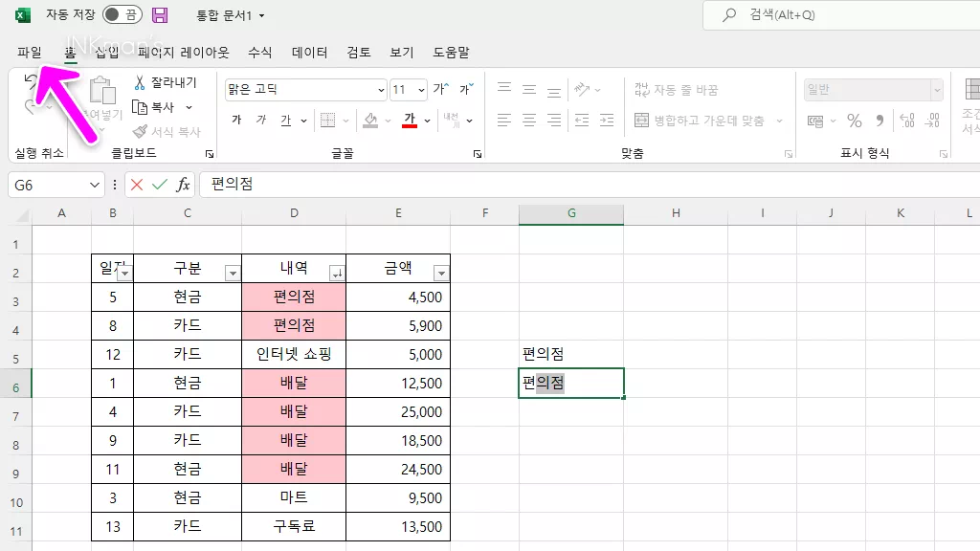Open the 구분 column filter dropdown
This screenshot has width=980, height=551.
[233, 273]
